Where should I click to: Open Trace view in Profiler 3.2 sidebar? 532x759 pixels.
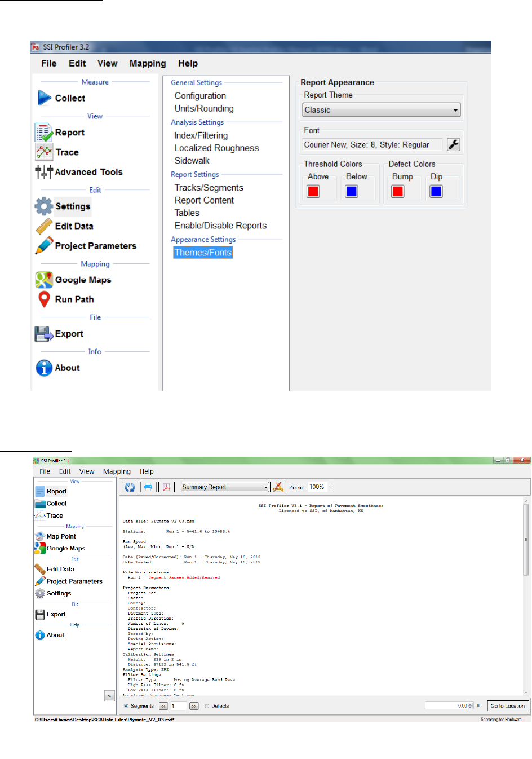tap(57, 152)
